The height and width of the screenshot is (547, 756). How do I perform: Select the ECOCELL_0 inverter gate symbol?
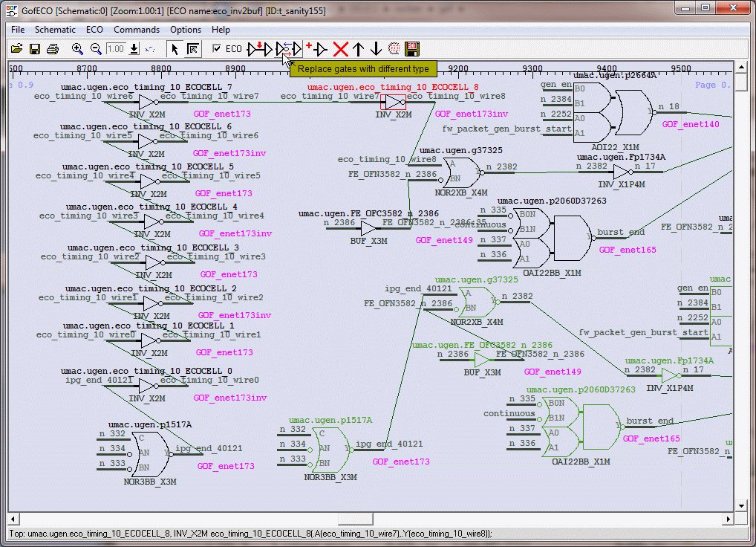click(x=148, y=386)
